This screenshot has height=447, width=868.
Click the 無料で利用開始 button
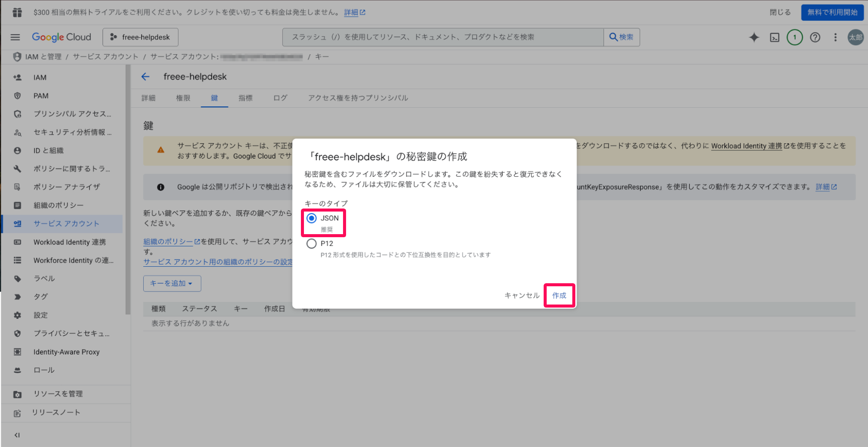pos(832,13)
